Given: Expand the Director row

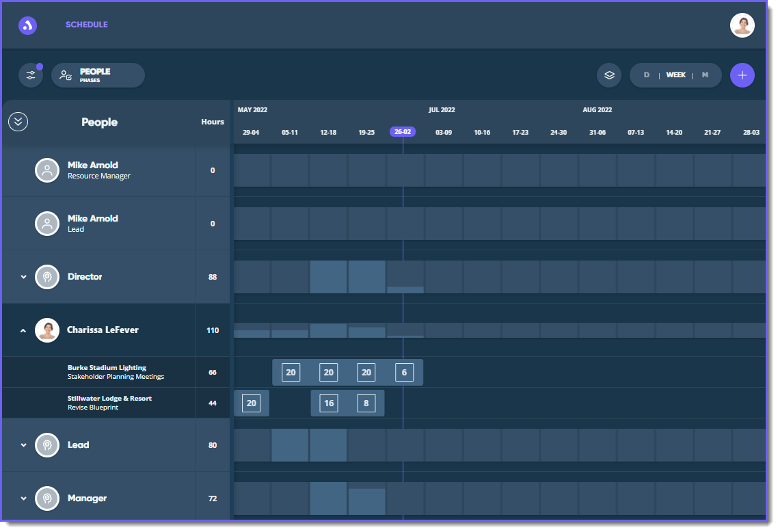Looking at the screenshot, I should [23, 277].
